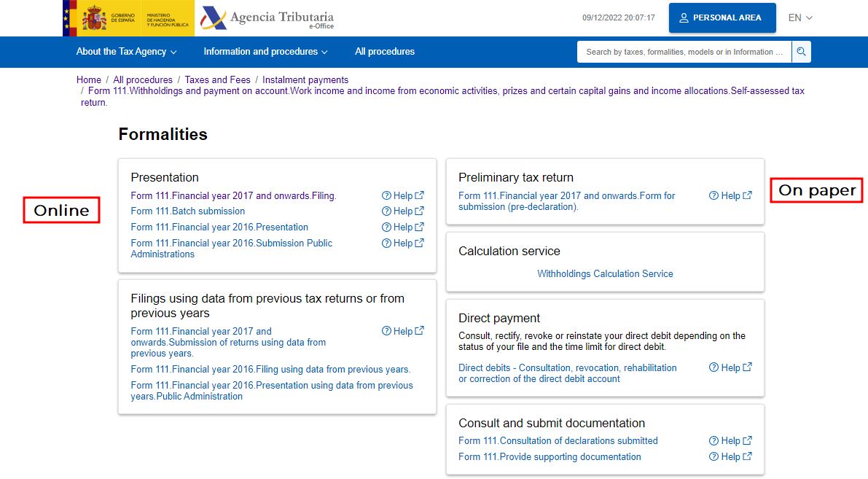Go to Taxes and Fees breadcrumb
Screen dimensions: 868x479
tap(217, 80)
